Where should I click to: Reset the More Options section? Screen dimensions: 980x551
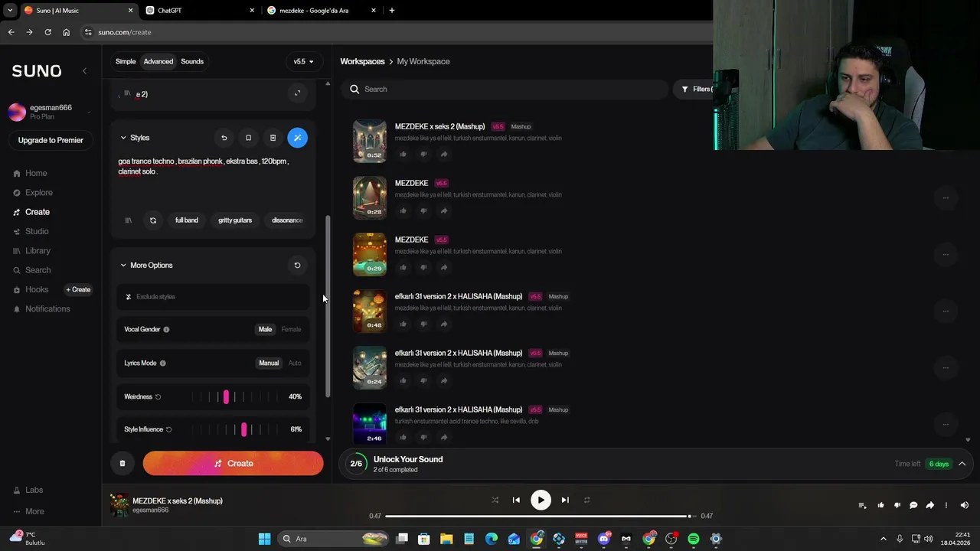(x=297, y=266)
